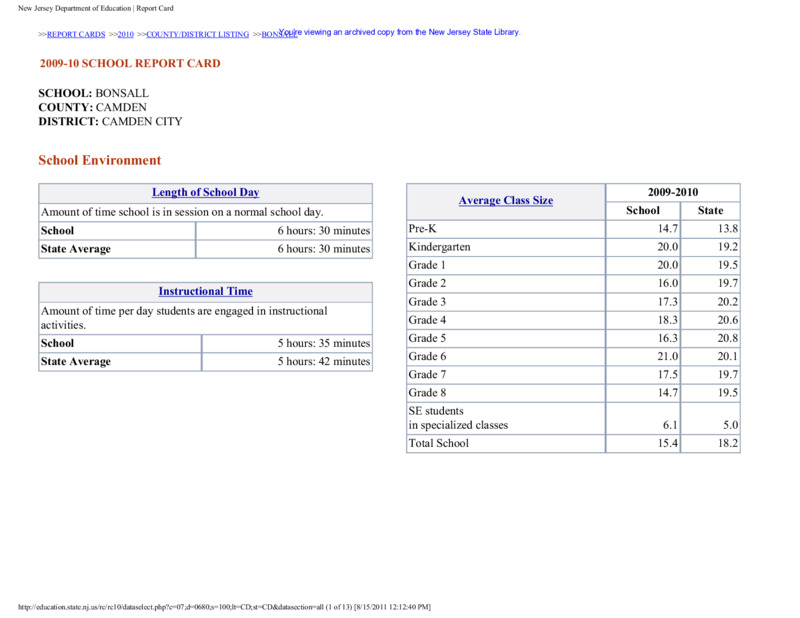Open the REPORT CARDS breadcrumb link
The height and width of the screenshot is (618, 800).
click(x=76, y=35)
